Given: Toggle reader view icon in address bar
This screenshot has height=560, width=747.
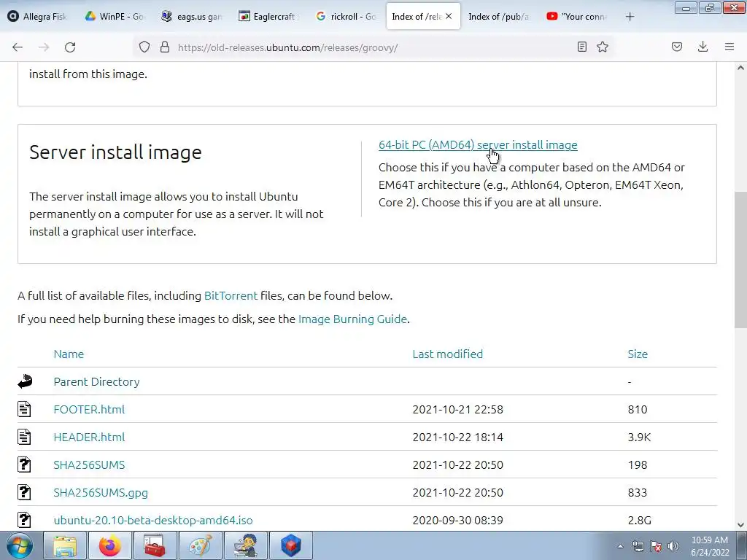Looking at the screenshot, I should pos(581,47).
